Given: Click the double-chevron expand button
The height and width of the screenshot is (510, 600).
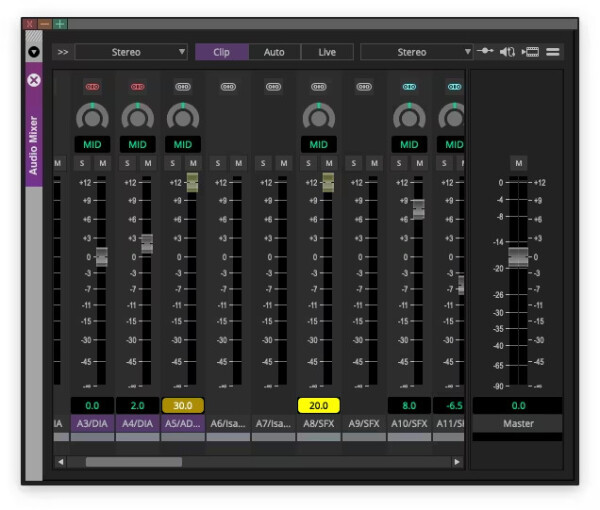Looking at the screenshot, I should (x=63, y=52).
